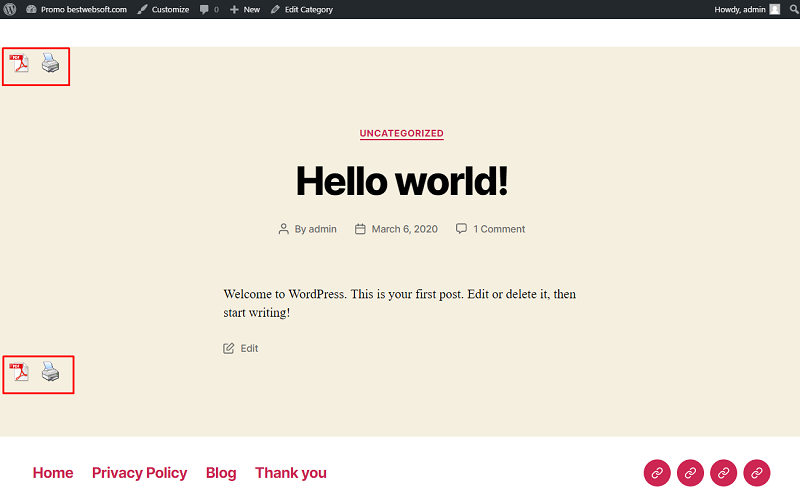Click the Customize paintbrush icon
Image resolution: width=800 pixels, height=492 pixels.
142,9
